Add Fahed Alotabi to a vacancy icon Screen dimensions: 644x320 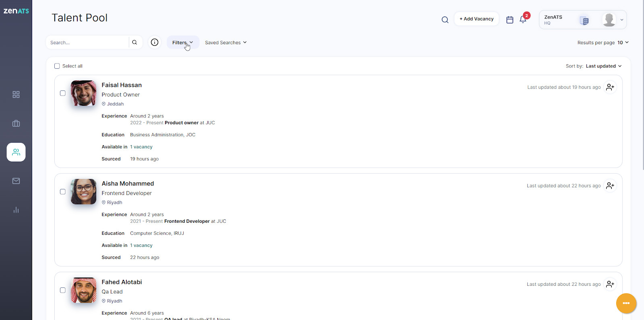(610, 284)
